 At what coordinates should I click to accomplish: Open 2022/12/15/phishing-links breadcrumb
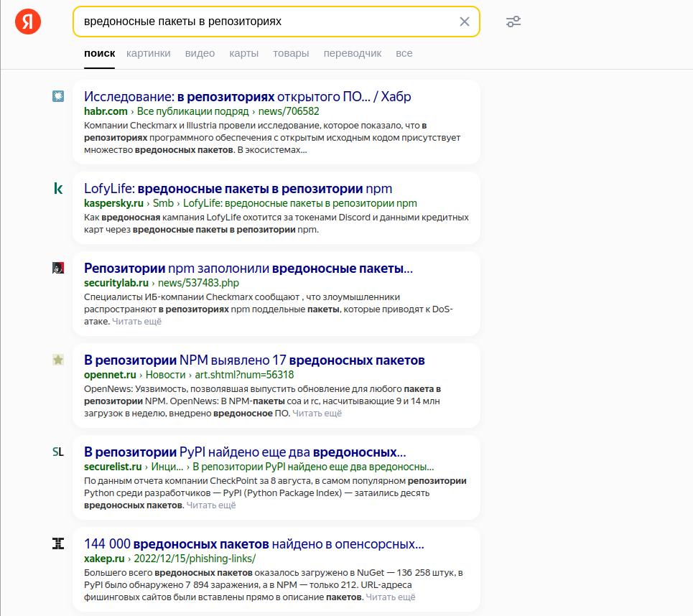click(x=195, y=559)
